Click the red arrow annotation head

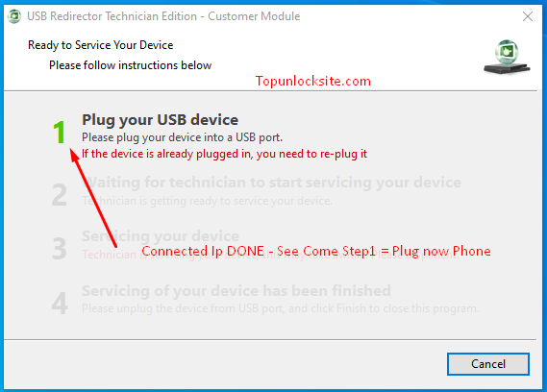click(x=74, y=154)
